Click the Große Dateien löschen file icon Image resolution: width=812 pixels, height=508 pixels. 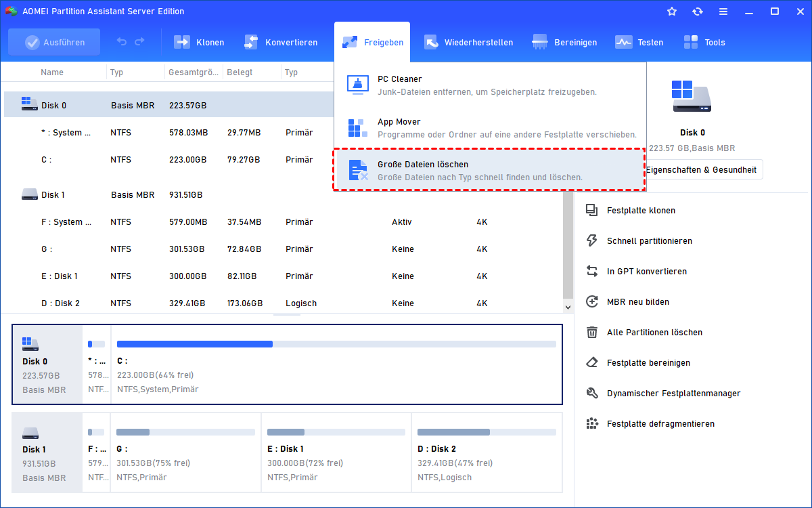coord(358,171)
